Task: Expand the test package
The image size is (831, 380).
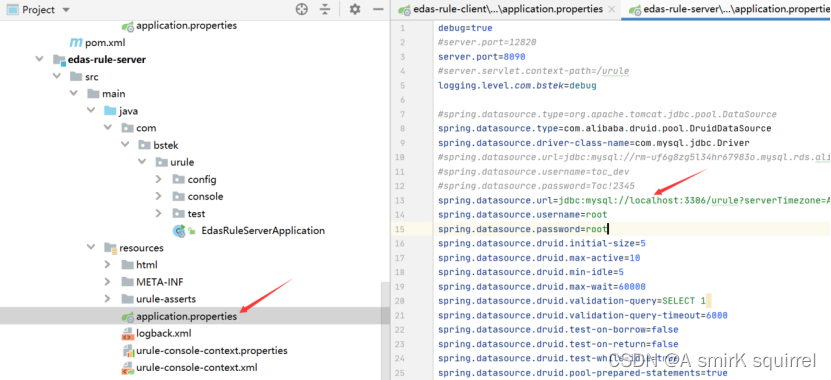Action: pyautogui.click(x=158, y=214)
